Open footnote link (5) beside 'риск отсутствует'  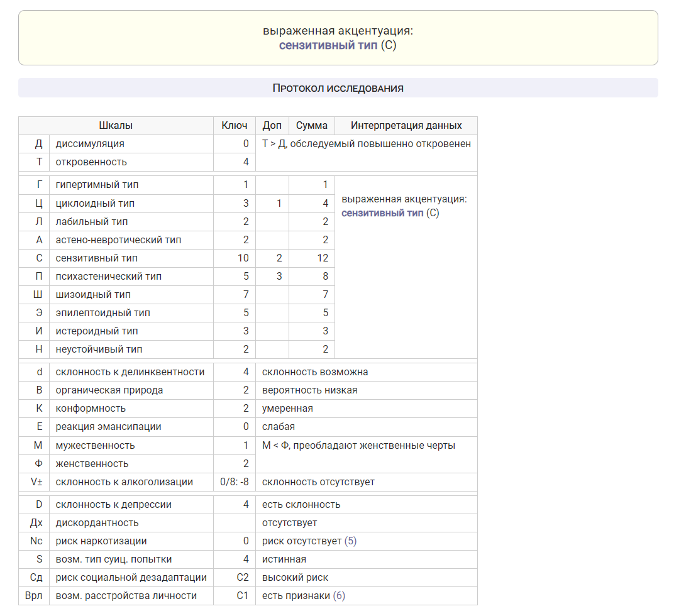point(350,541)
